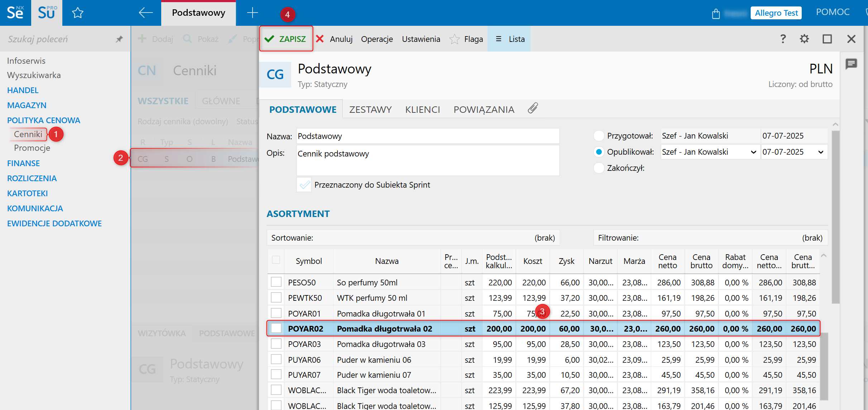
Task: Open window settings gear icon
Action: [805, 39]
